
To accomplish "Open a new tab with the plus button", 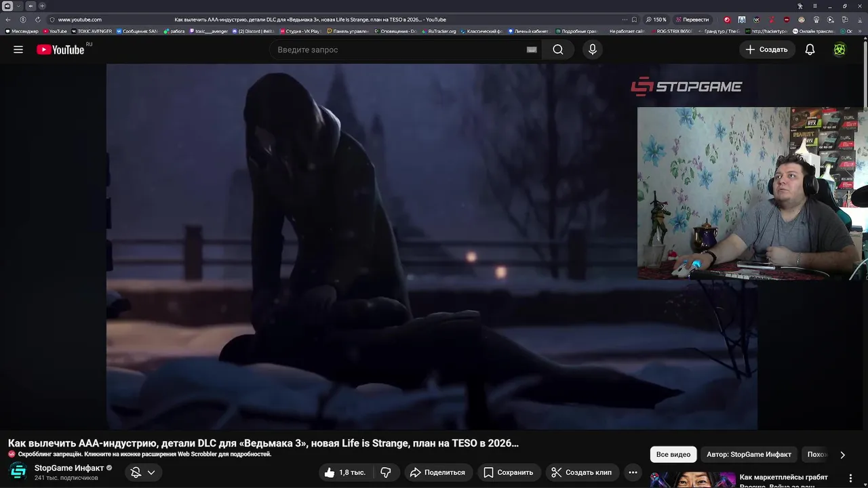I will [42, 6].
